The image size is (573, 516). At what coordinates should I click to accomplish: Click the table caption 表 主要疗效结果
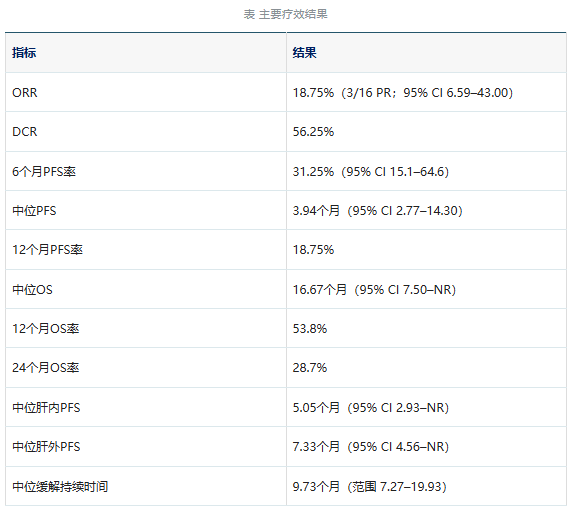[285, 14]
